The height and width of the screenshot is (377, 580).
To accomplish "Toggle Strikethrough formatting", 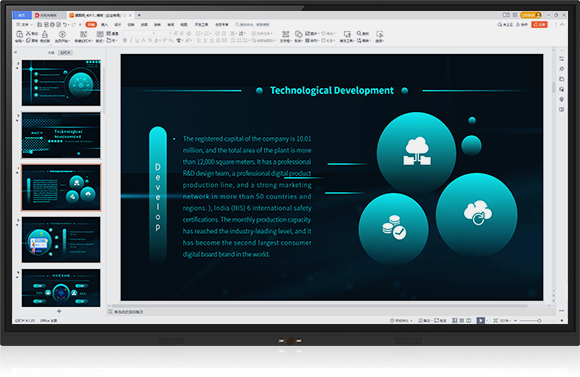I will click(150, 40).
